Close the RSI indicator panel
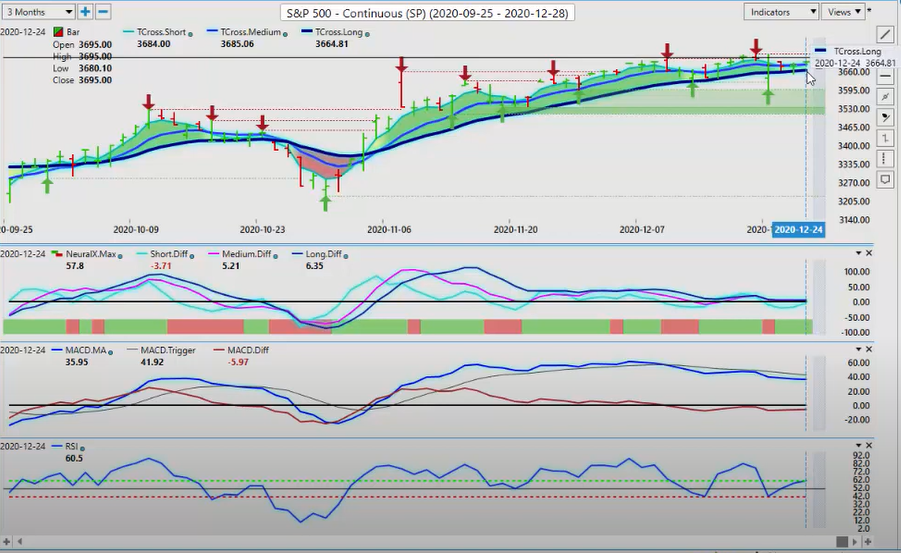 869,445
